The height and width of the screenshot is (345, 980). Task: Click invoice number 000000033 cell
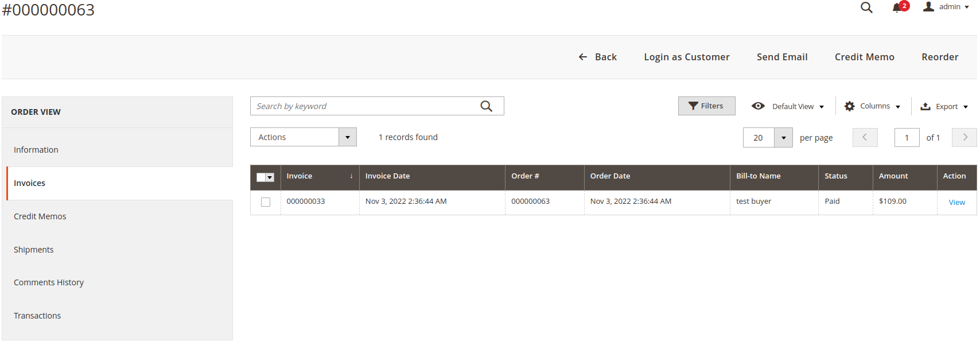(320, 202)
